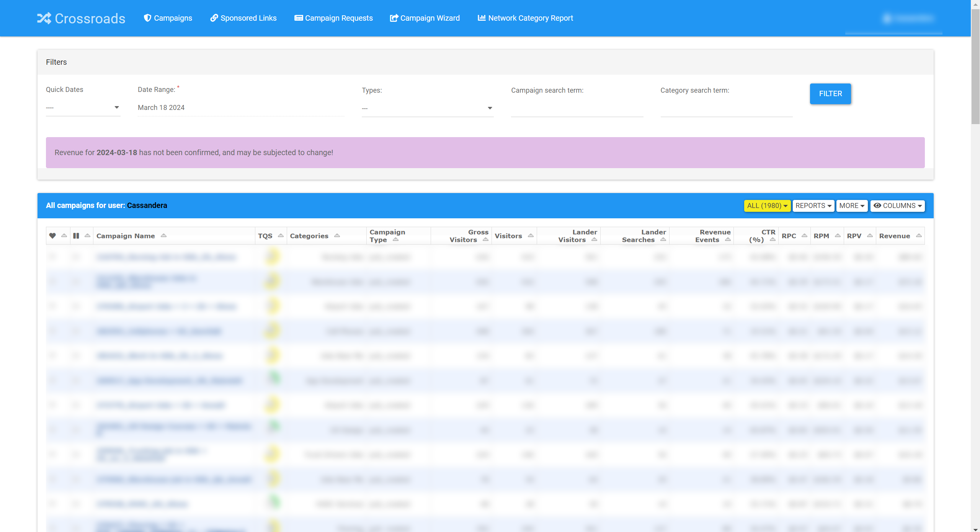The image size is (980, 532).
Task: Open the ALL (1980) dropdown
Action: click(x=767, y=206)
